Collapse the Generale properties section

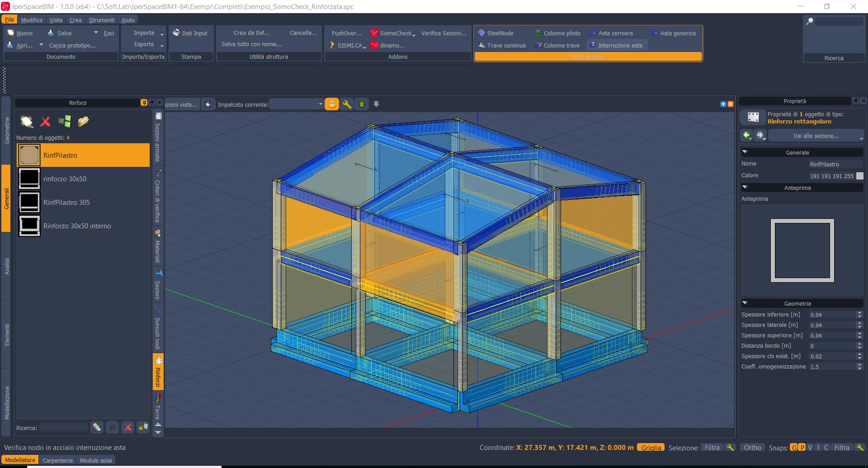tap(745, 152)
